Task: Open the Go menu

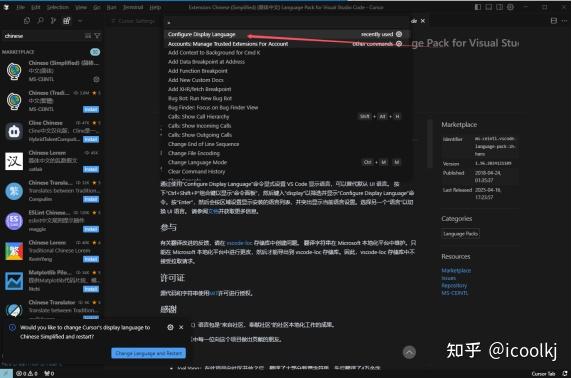Action: [x=97, y=7]
